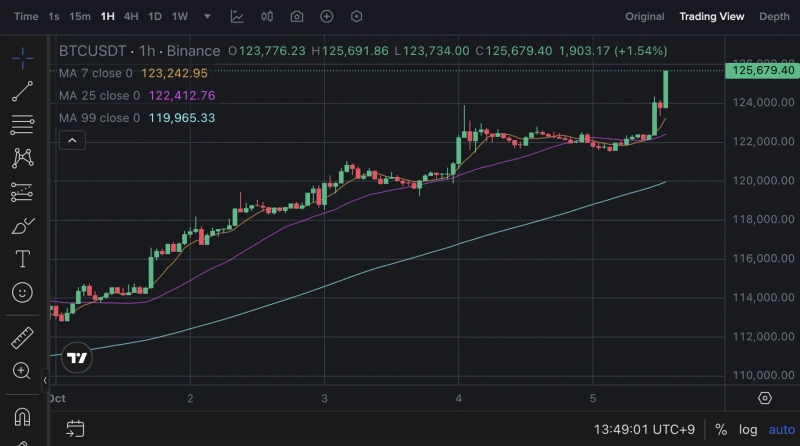The image size is (800, 446).
Task: Select the text annotation tool
Action: tap(22, 259)
